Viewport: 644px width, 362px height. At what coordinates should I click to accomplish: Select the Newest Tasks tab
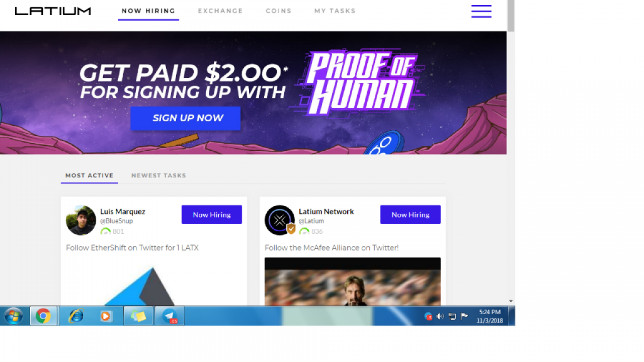(158, 175)
